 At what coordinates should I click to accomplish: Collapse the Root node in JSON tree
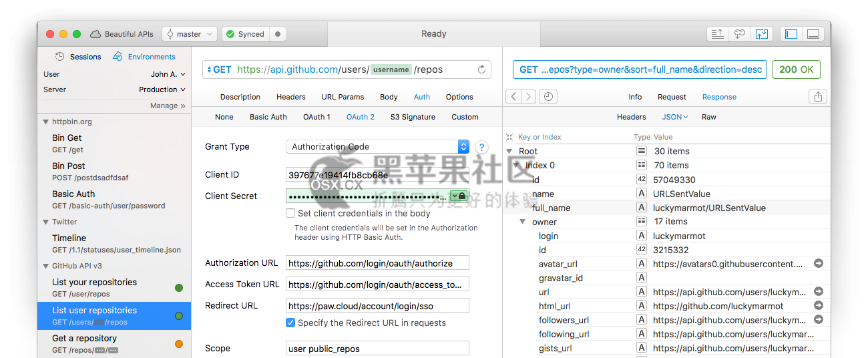click(x=510, y=152)
